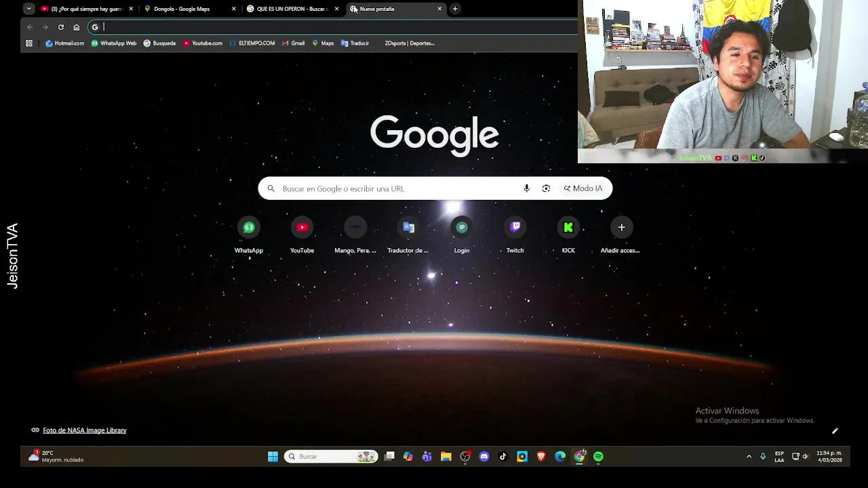
Task: Click the browser forward arrow
Action: (x=45, y=27)
